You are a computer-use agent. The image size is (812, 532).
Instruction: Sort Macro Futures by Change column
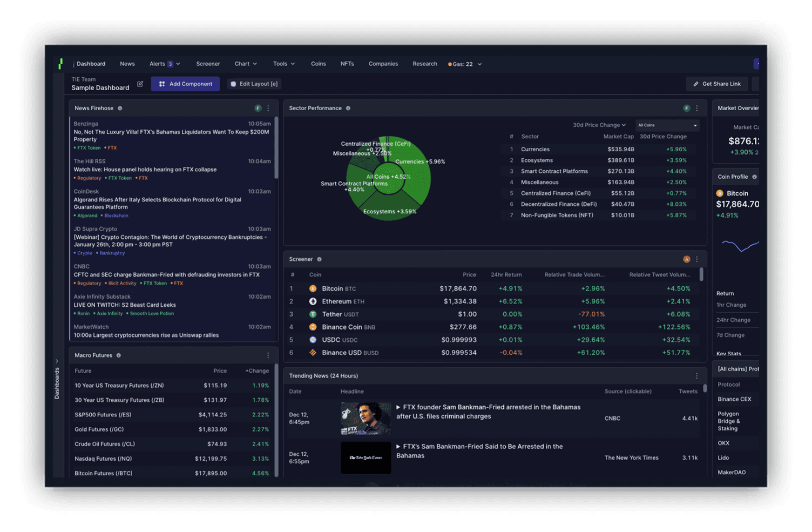click(257, 371)
